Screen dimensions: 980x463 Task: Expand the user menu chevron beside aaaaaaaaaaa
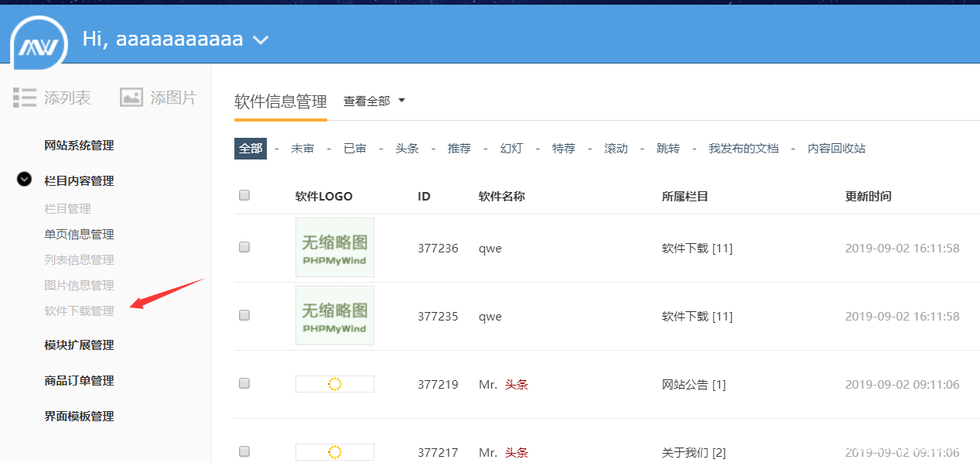point(261,40)
